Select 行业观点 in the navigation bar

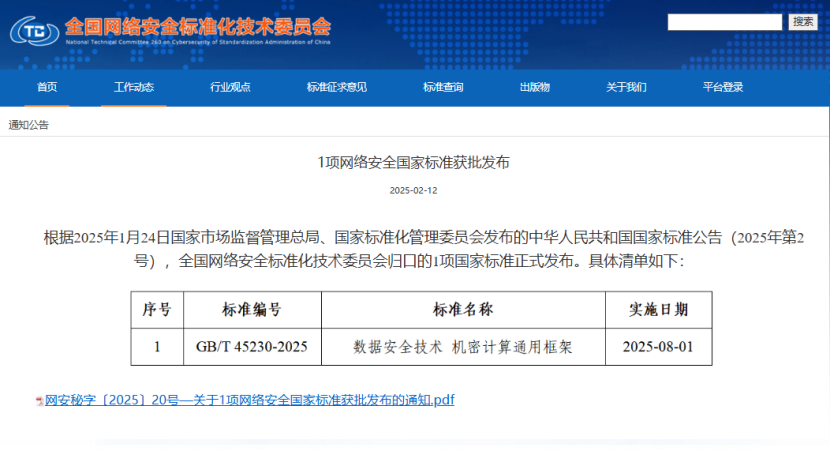pos(230,87)
